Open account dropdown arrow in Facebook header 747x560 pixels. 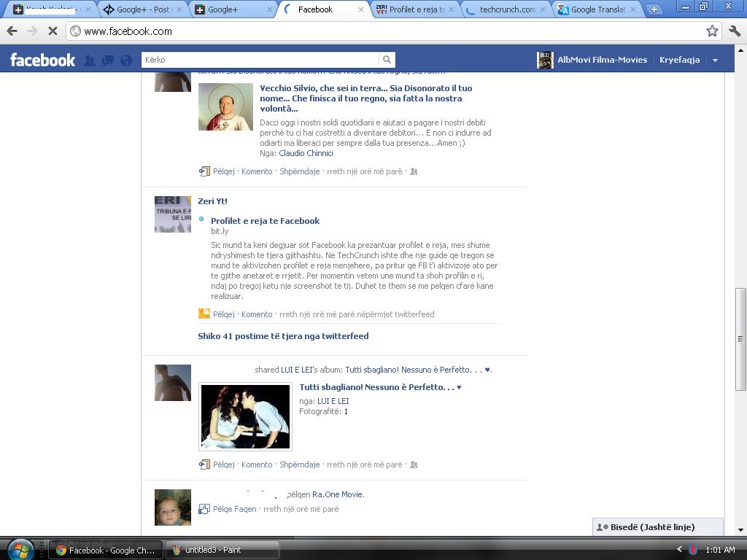(x=715, y=61)
